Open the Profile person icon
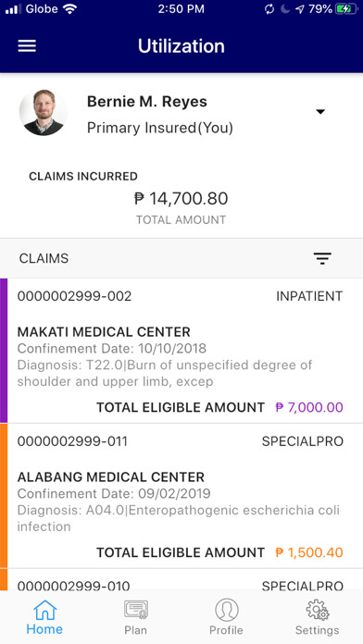Image resolution: width=363 pixels, height=644 pixels. [x=227, y=610]
